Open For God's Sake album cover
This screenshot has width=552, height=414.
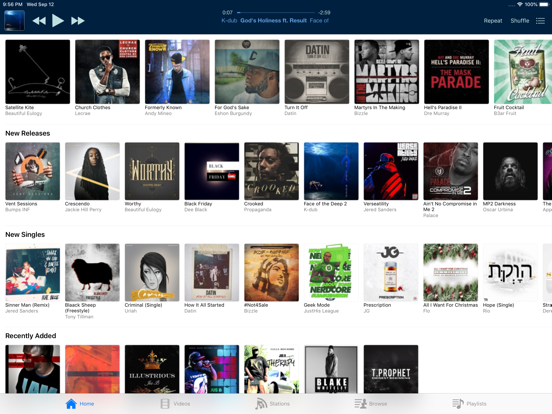pyautogui.click(x=247, y=72)
